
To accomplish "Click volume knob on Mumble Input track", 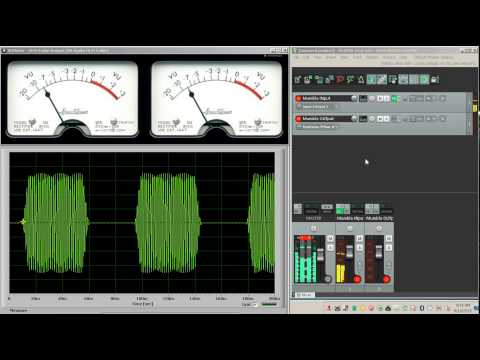I will point(354,98).
